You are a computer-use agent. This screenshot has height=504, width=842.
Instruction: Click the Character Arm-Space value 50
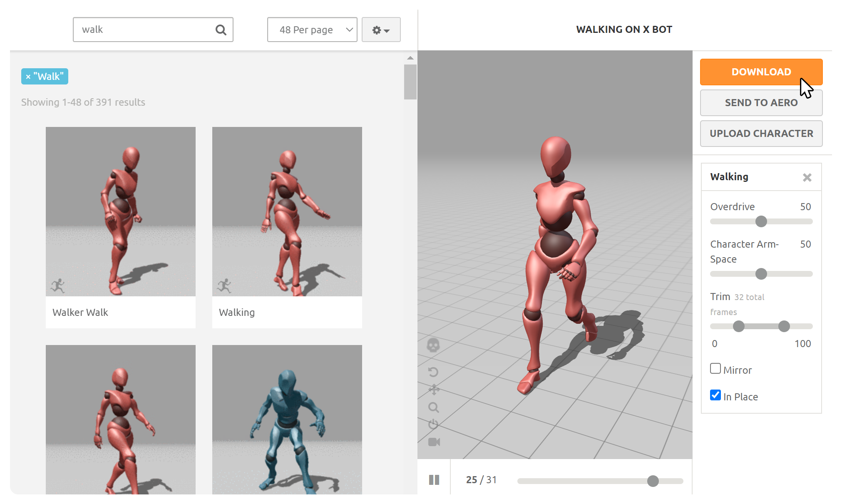[x=805, y=244]
